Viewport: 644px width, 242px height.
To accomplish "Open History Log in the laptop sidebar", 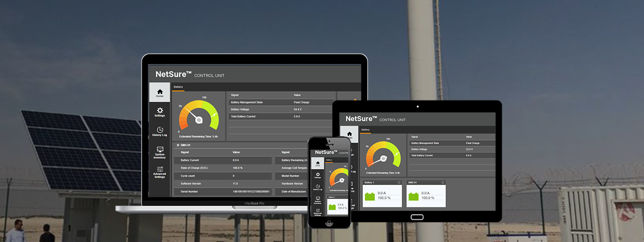I will [x=159, y=132].
